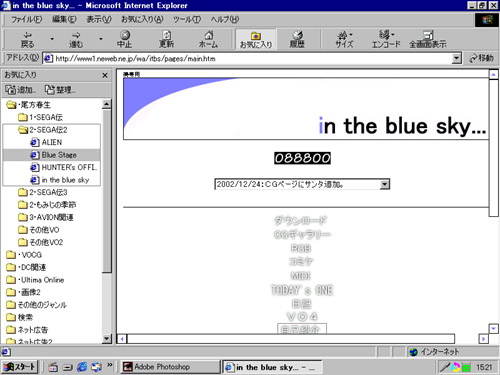Image resolution: width=500 pixels, height=375 pixels.
Task: Open the Blue Stage favorite link
Action: point(53,155)
